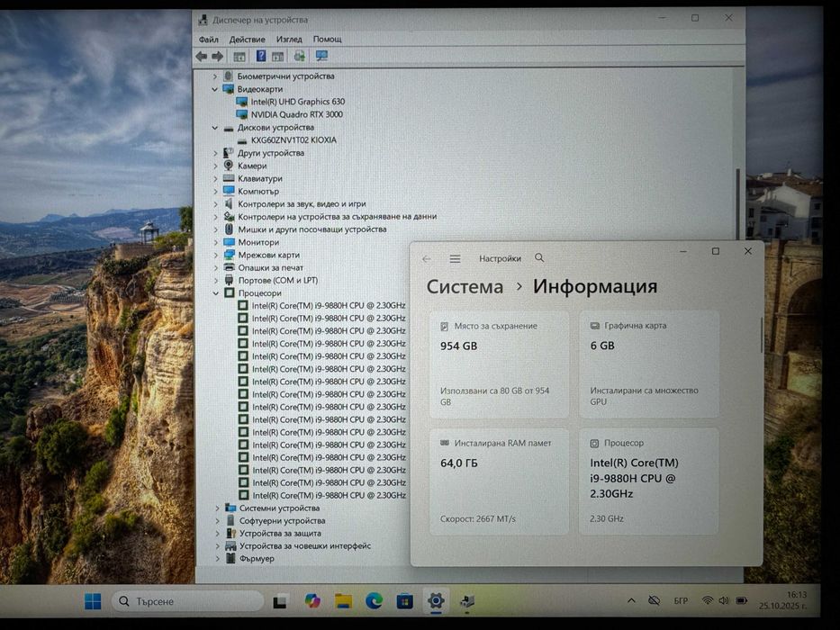
Task: Click the speaker icon beside Контролери за звук
Action: (229, 204)
